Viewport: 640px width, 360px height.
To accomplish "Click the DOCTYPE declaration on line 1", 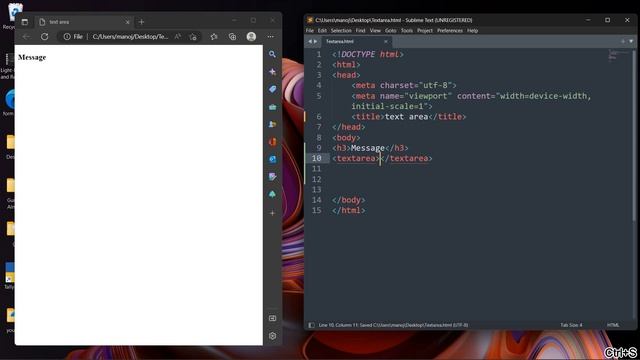I will 368,54.
